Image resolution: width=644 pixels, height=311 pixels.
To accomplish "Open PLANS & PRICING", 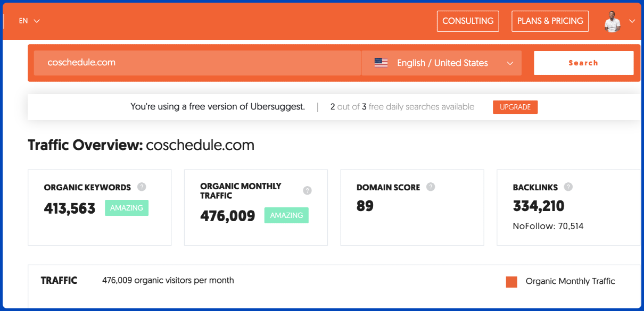I will click(550, 21).
